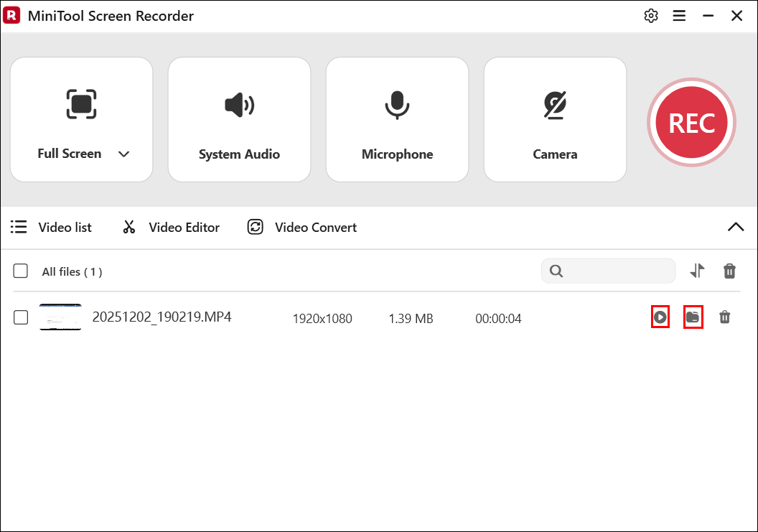Select the checkbox next to 20251202_190219.MP4

tap(21, 317)
